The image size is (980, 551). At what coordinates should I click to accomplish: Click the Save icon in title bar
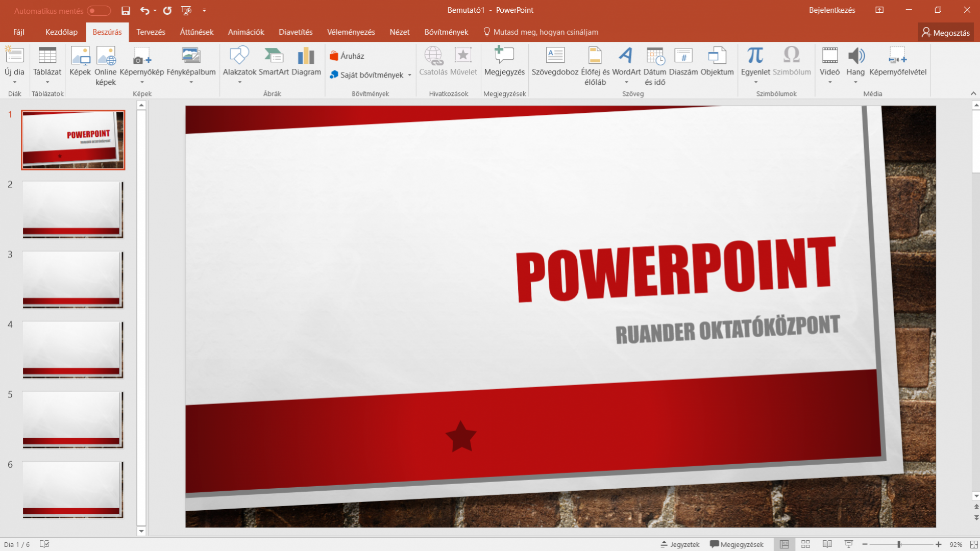click(126, 10)
